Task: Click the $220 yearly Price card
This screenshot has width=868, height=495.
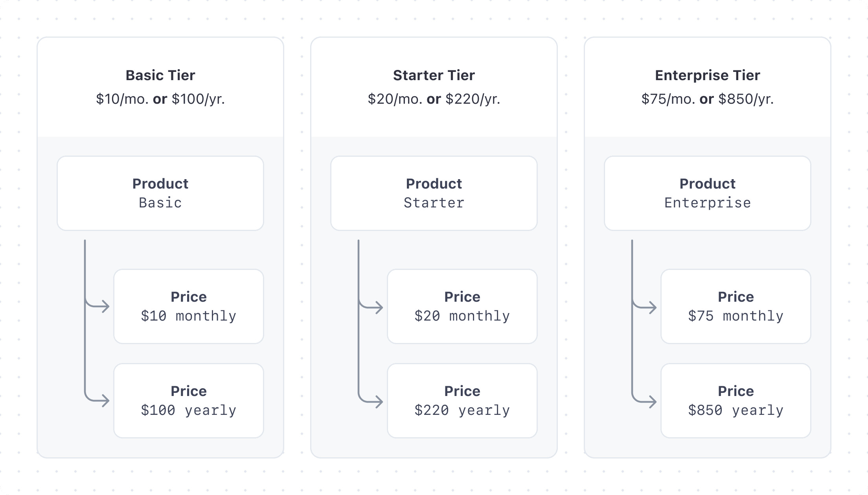Action: point(462,401)
